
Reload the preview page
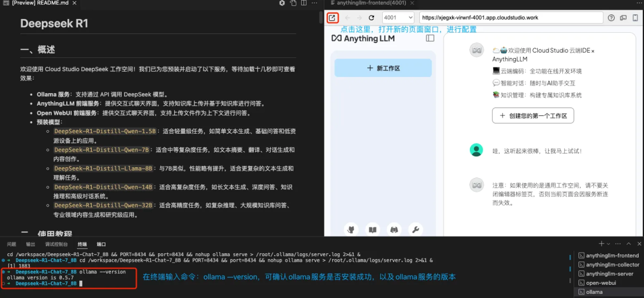pos(371,18)
